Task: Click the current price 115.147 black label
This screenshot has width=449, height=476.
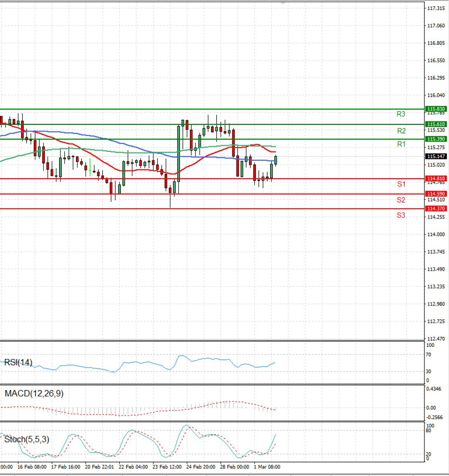Action: pyautogui.click(x=436, y=156)
